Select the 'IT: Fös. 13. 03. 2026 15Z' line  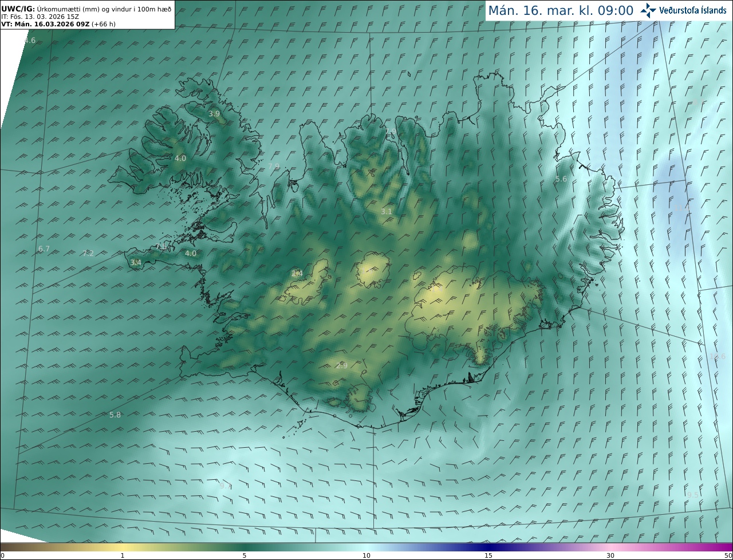click(40, 17)
